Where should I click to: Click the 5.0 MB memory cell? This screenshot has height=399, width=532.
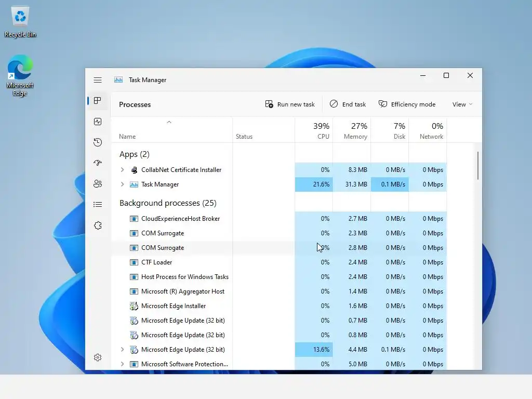coord(352,364)
